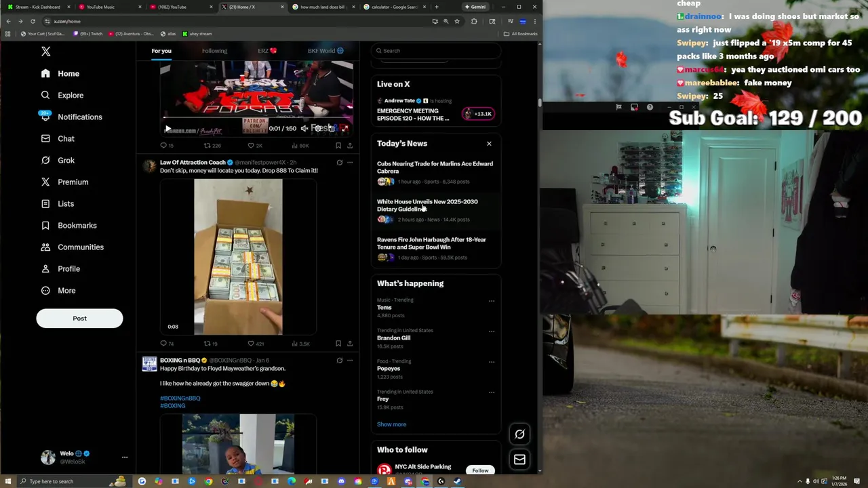The width and height of the screenshot is (868, 488).
Task: Share the Law Of Attraction post
Action: coord(350,344)
